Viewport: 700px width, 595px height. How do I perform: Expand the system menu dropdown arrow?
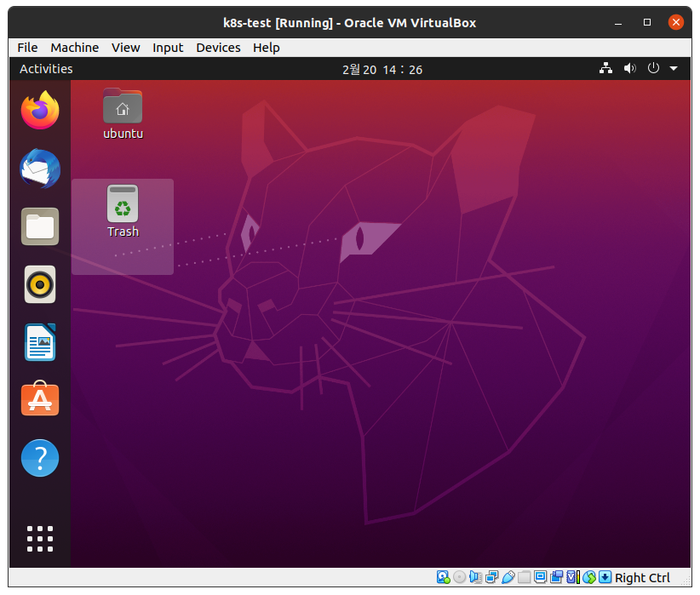[674, 68]
